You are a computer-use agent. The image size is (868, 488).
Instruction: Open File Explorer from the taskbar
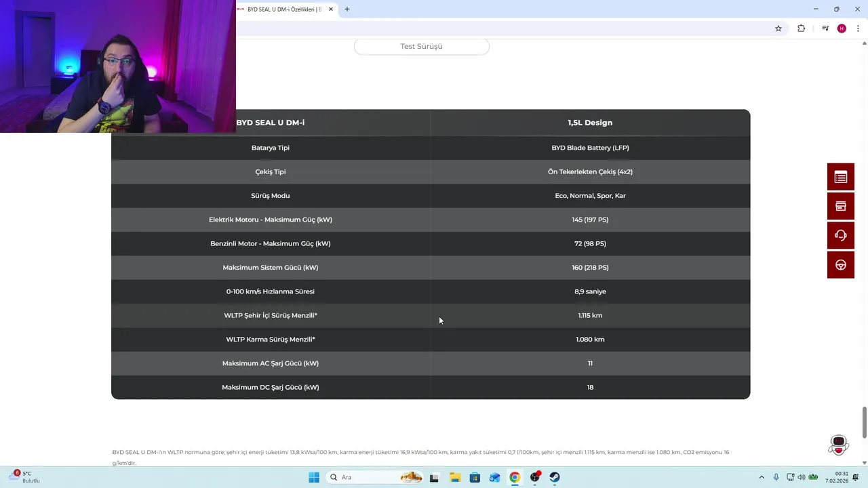[x=455, y=477]
